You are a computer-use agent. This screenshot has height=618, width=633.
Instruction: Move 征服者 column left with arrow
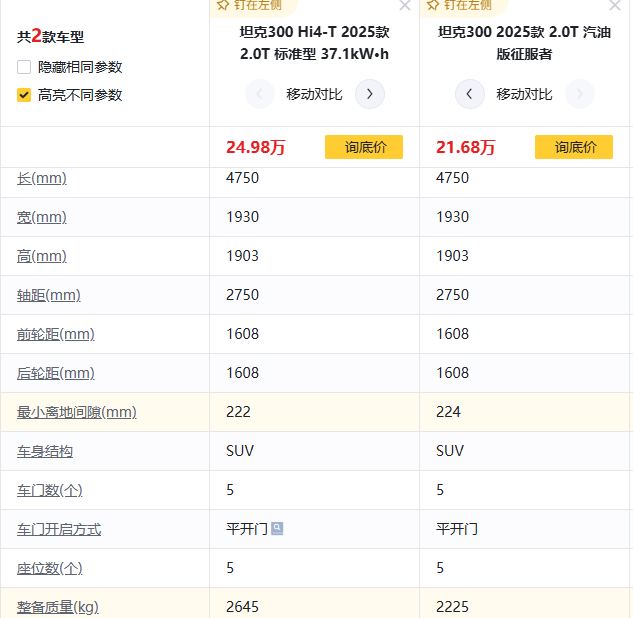pos(470,94)
